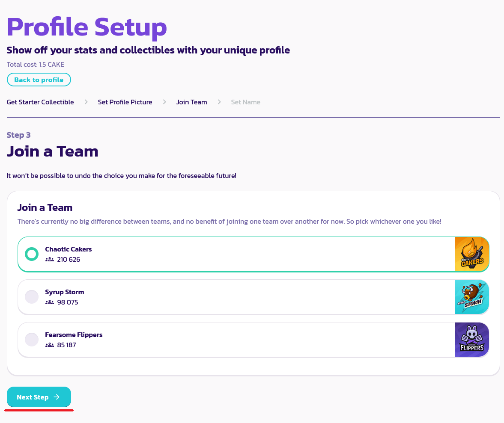
Task: Click the arrow icon on Next Step
Action: (x=57, y=397)
